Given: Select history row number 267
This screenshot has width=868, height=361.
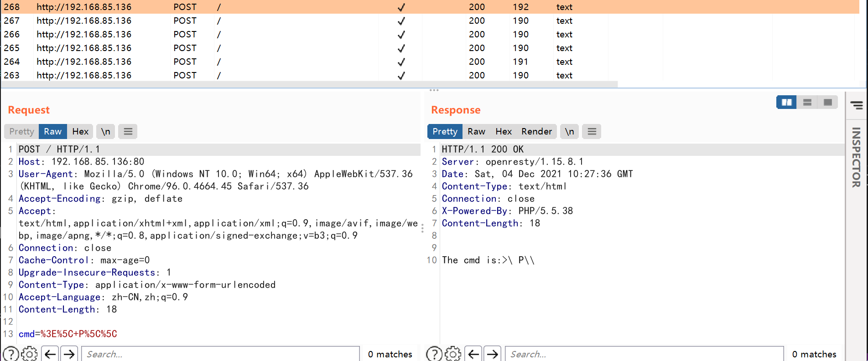Looking at the screenshot, I should [430, 21].
